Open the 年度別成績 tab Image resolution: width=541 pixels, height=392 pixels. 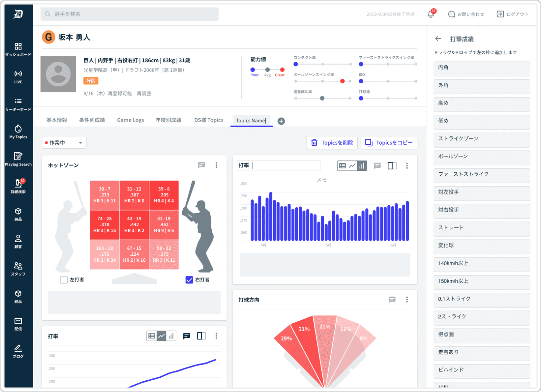click(x=168, y=120)
